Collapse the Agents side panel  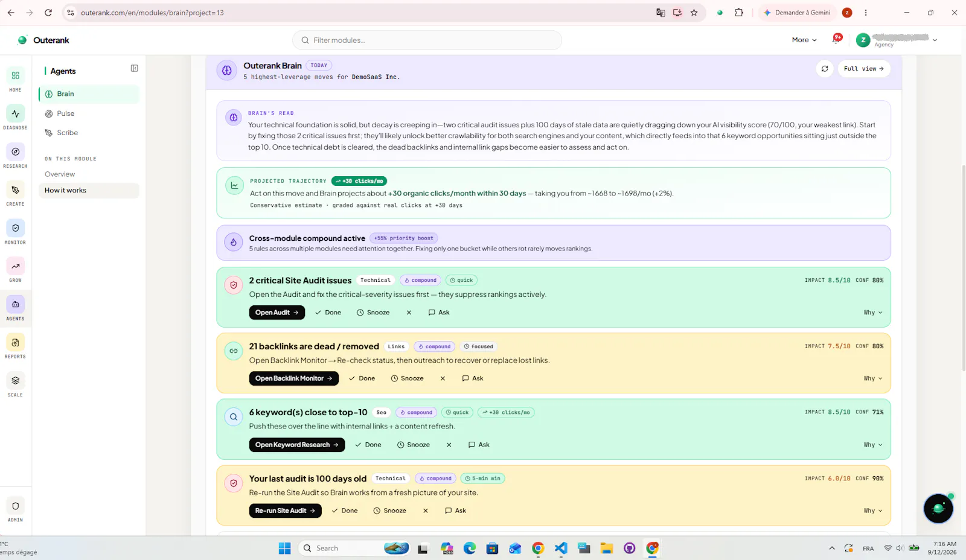click(134, 68)
